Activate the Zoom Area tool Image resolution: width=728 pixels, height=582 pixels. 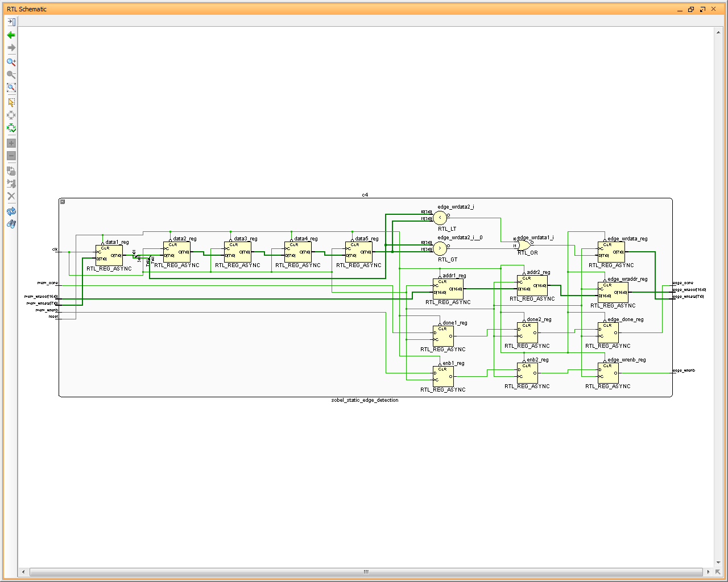coord(11,88)
